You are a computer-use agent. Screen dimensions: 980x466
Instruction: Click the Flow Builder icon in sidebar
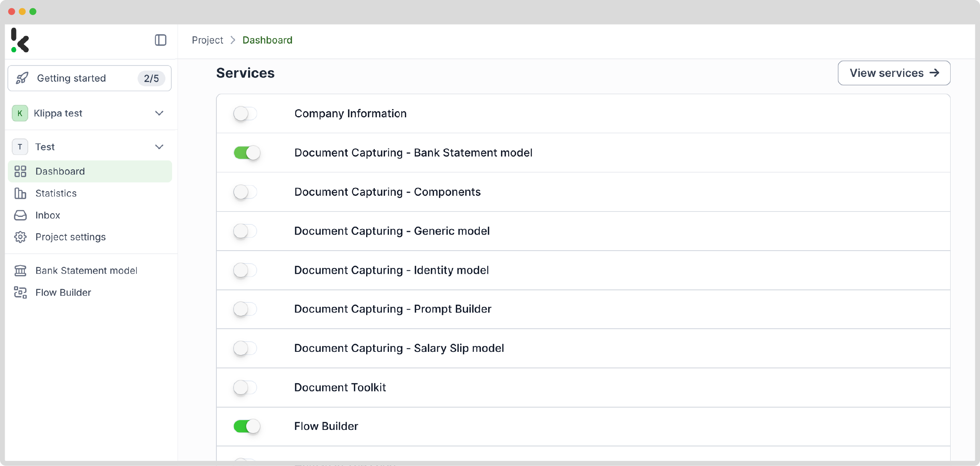(x=21, y=292)
